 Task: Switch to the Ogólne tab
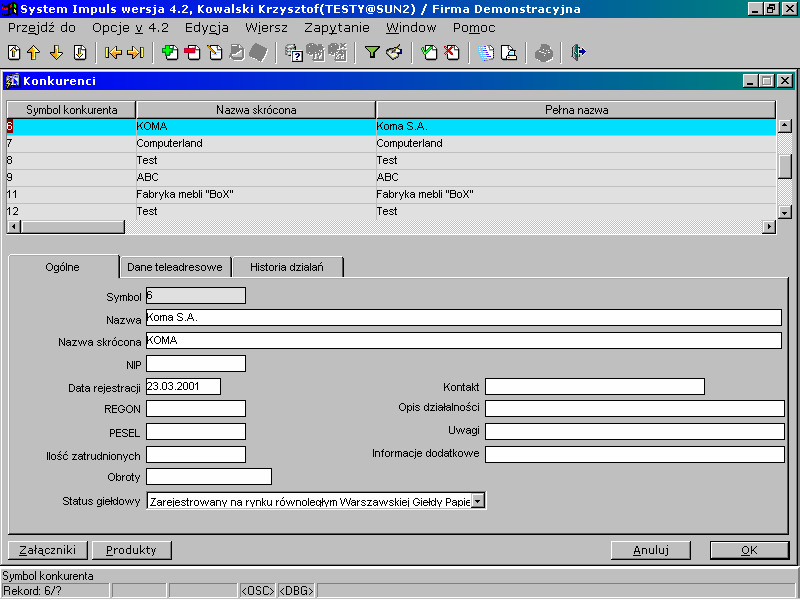[x=63, y=267]
